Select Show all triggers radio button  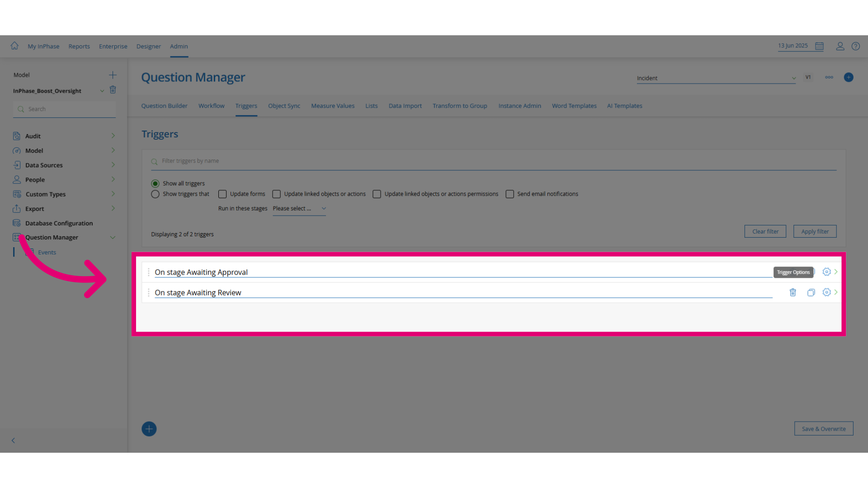(155, 183)
